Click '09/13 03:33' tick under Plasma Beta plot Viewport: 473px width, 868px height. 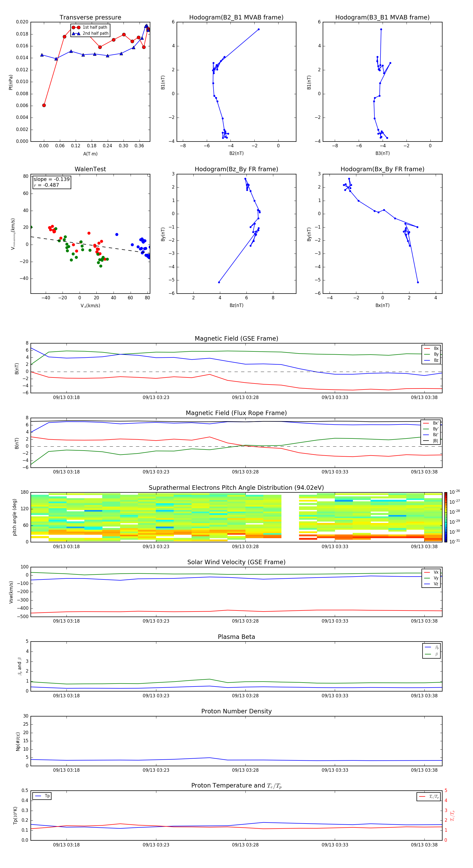point(335,696)
